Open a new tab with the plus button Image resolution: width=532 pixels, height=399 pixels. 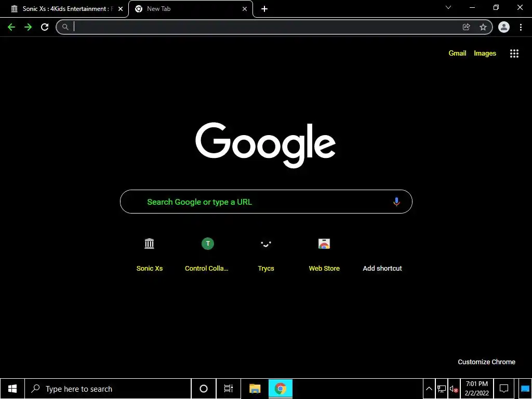point(264,9)
